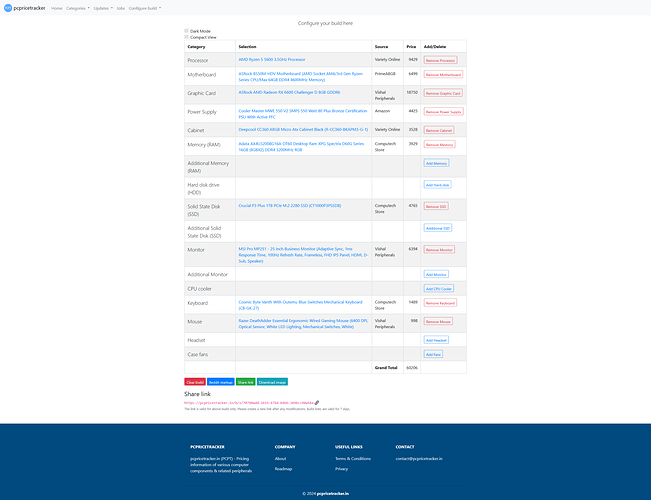The width and height of the screenshot is (651, 500).
Task: Select the grand total value 60206
Action: coord(412,368)
